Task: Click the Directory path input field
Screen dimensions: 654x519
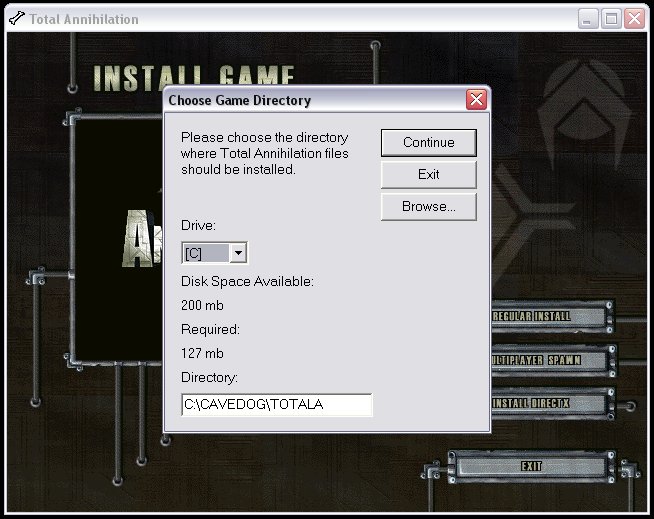Action: 276,405
